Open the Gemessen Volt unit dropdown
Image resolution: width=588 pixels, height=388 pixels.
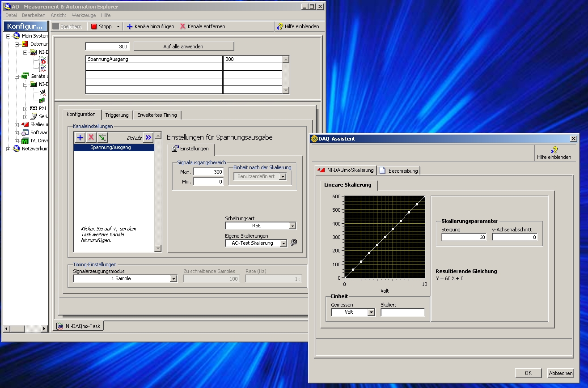(371, 312)
